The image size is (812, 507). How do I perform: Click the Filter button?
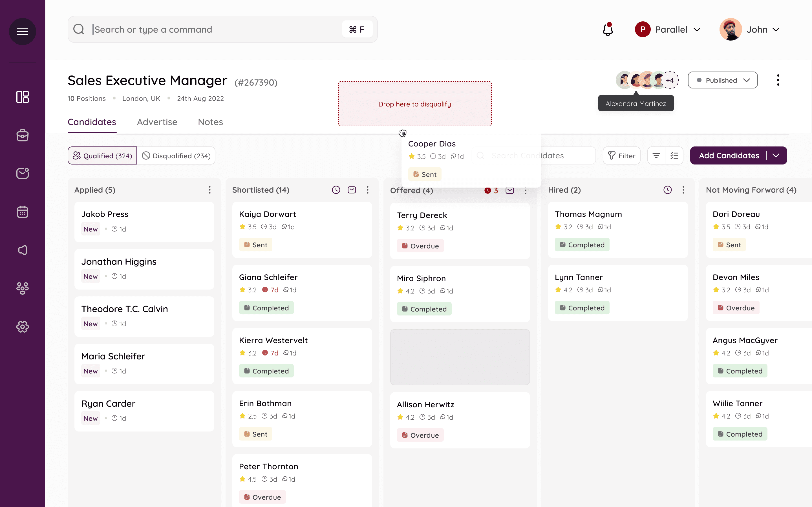pyautogui.click(x=621, y=155)
